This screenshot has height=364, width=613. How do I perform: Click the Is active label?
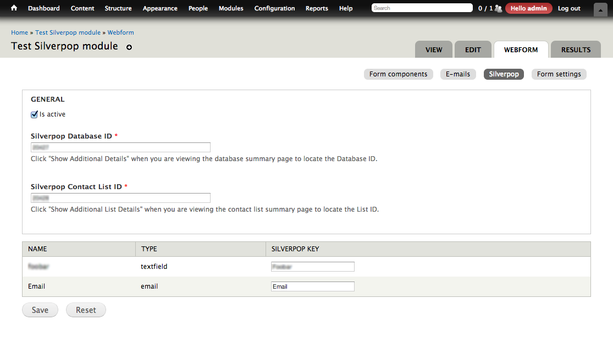52,114
